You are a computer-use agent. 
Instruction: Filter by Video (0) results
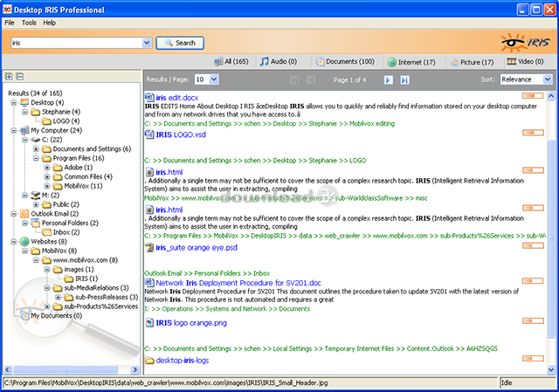(x=525, y=62)
